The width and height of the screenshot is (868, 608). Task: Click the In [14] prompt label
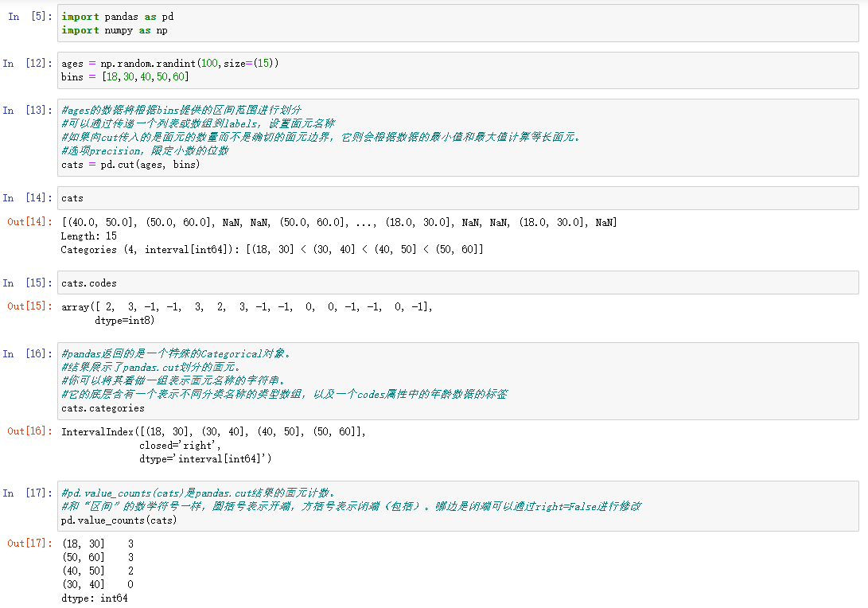[27, 198]
